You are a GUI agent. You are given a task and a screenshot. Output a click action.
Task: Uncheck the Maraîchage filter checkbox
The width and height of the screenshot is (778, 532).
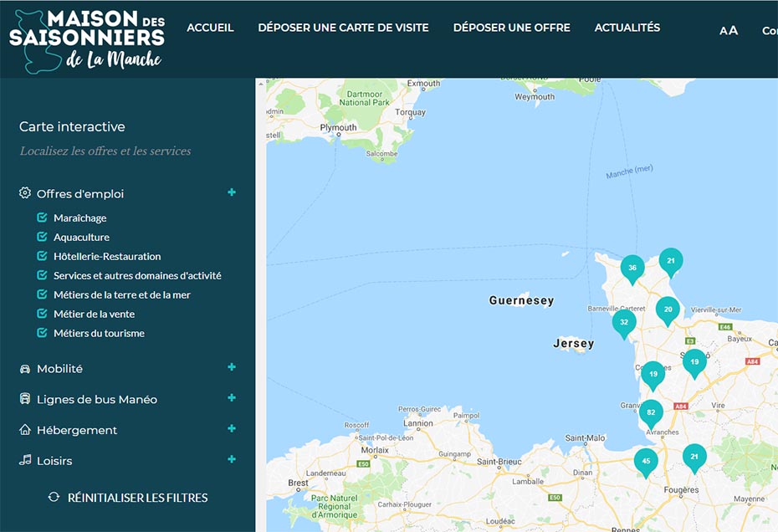tap(42, 217)
